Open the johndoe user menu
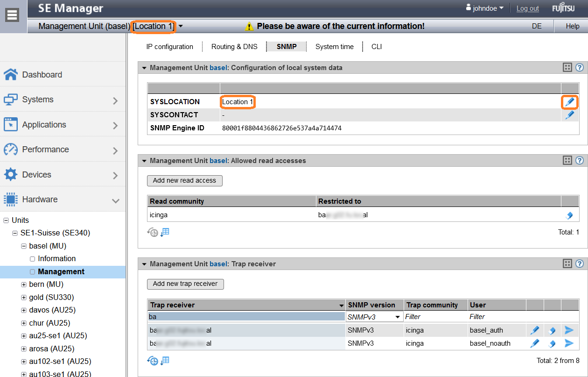 pyautogui.click(x=484, y=8)
